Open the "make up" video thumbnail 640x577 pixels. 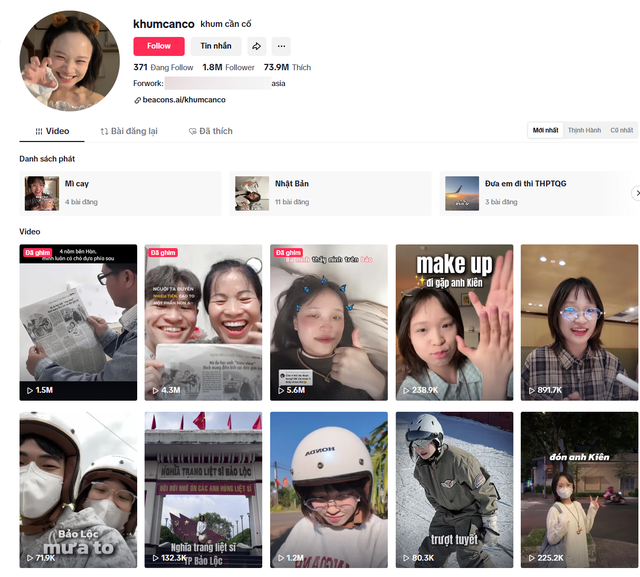click(454, 322)
